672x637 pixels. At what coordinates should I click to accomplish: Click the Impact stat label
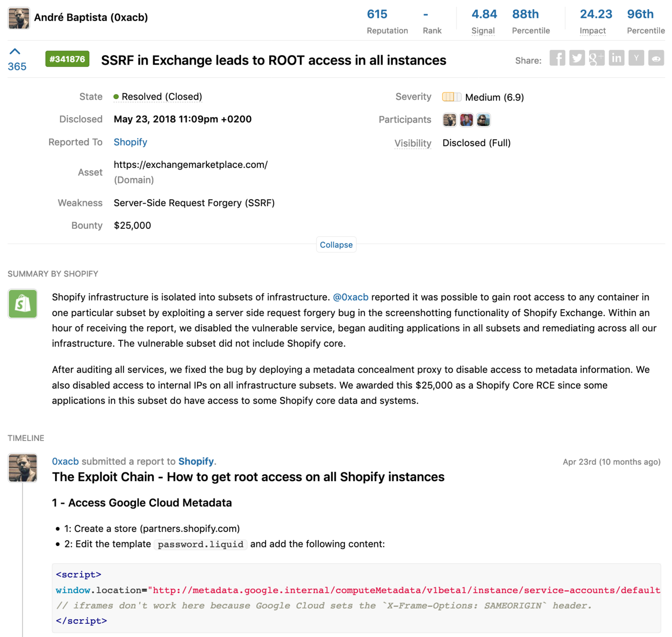pyautogui.click(x=592, y=31)
